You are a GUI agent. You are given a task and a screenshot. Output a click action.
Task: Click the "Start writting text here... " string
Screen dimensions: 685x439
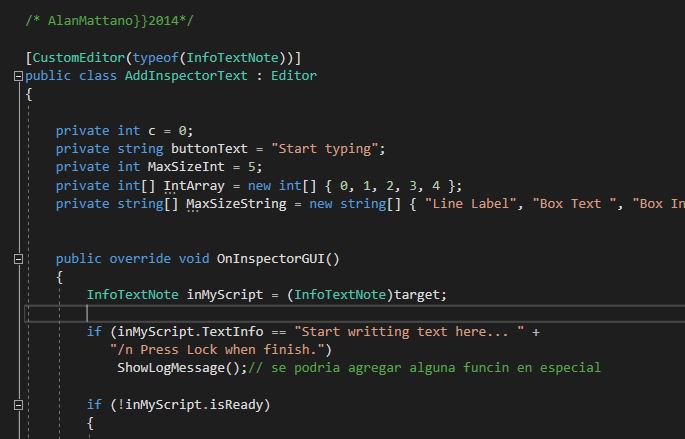(x=409, y=332)
